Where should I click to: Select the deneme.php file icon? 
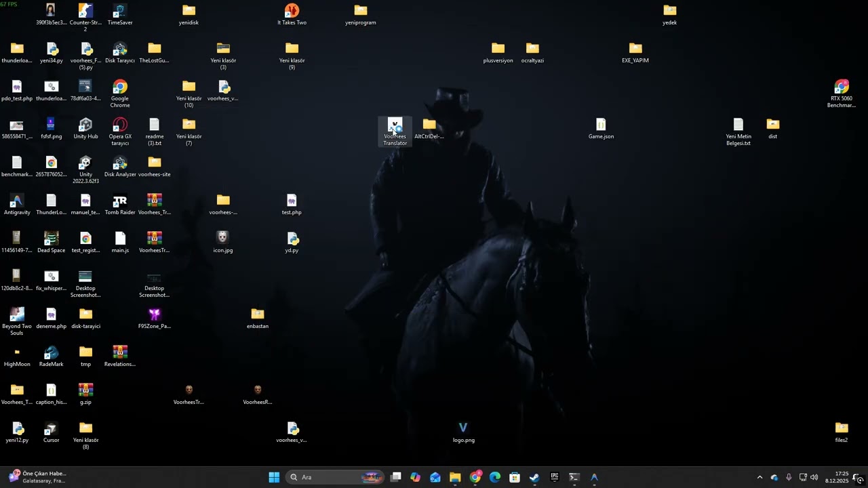(x=52, y=319)
